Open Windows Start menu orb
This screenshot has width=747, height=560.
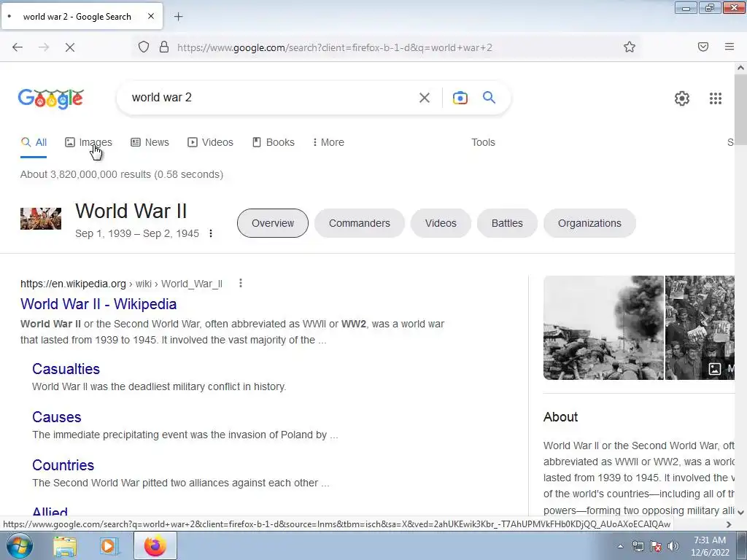(18, 545)
